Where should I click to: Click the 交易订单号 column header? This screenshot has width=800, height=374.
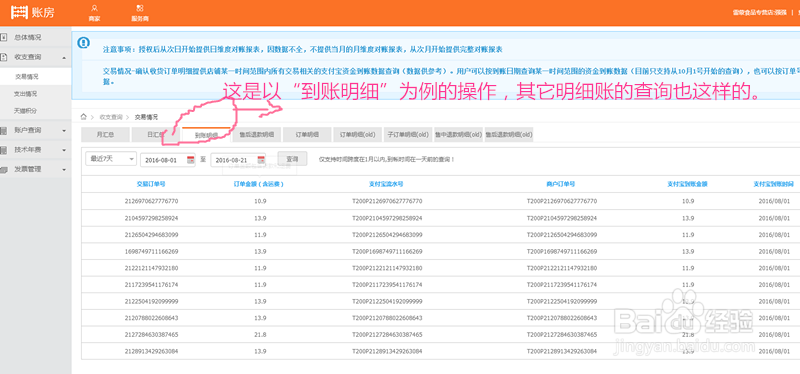point(151,184)
